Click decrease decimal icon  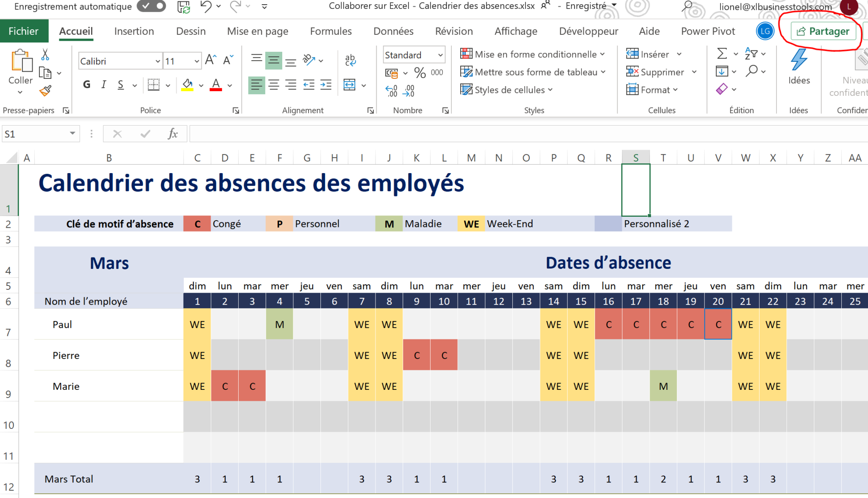[x=409, y=90]
